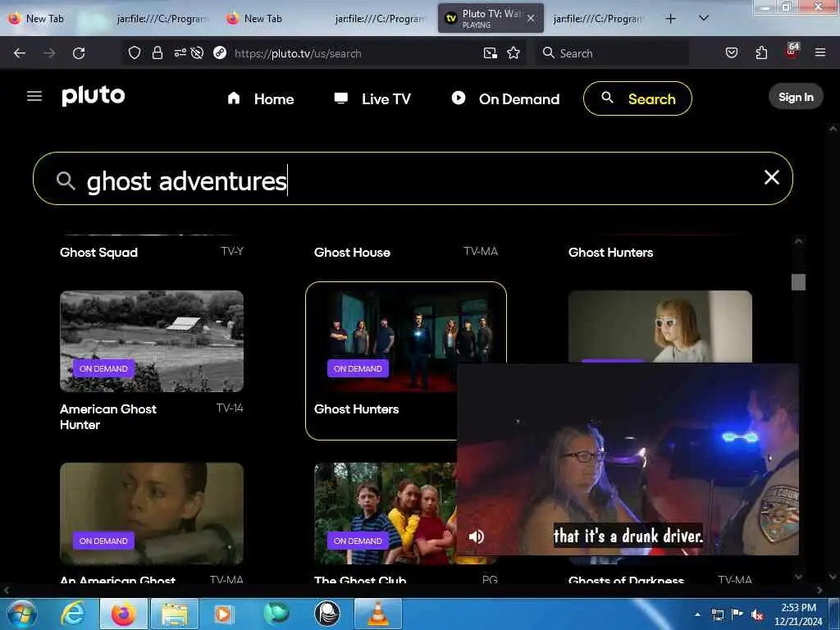840x630 pixels.
Task: Click autoplay blocked icon in address bar
Action: tap(197, 52)
